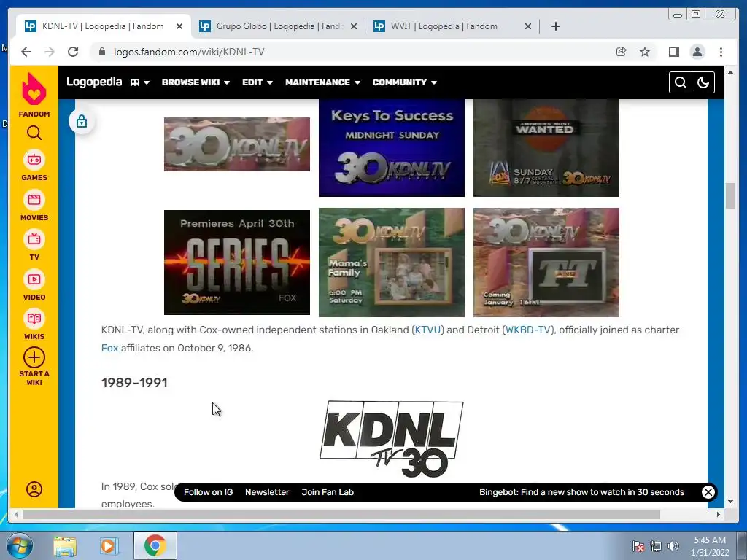Click Newsletter in bottom bar
Viewport: 747px width, 560px height.
pos(267,492)
